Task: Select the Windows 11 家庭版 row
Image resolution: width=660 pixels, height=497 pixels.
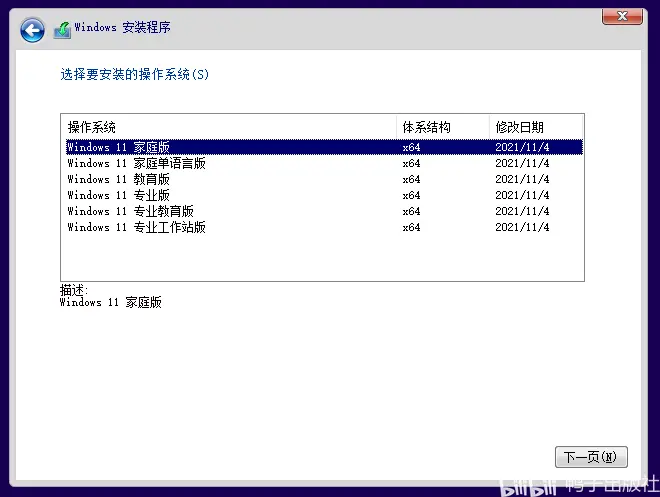Action: (324, 147)
